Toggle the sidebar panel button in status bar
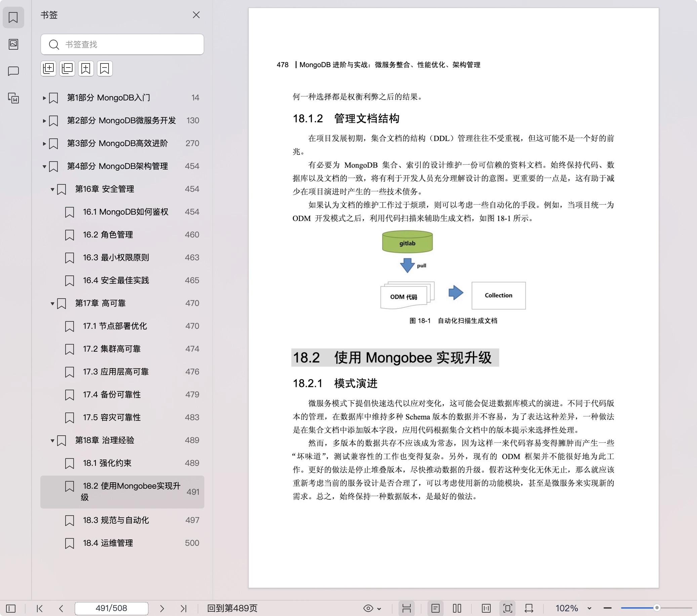 pos(11,608)
